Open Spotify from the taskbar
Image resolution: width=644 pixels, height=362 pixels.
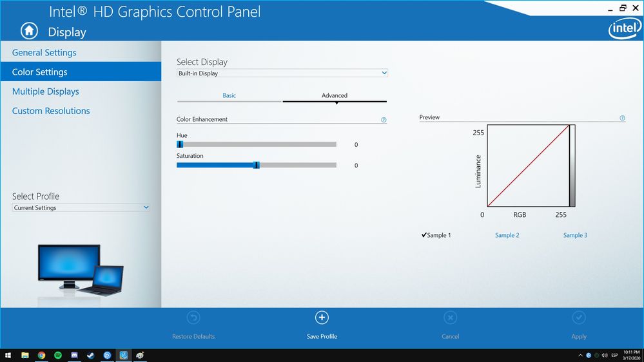click(58, 356)
